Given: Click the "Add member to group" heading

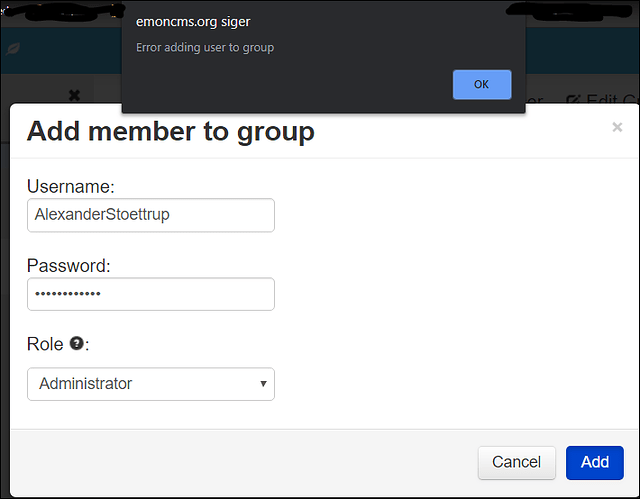Looking at the screenshot, I should point(171,131).
